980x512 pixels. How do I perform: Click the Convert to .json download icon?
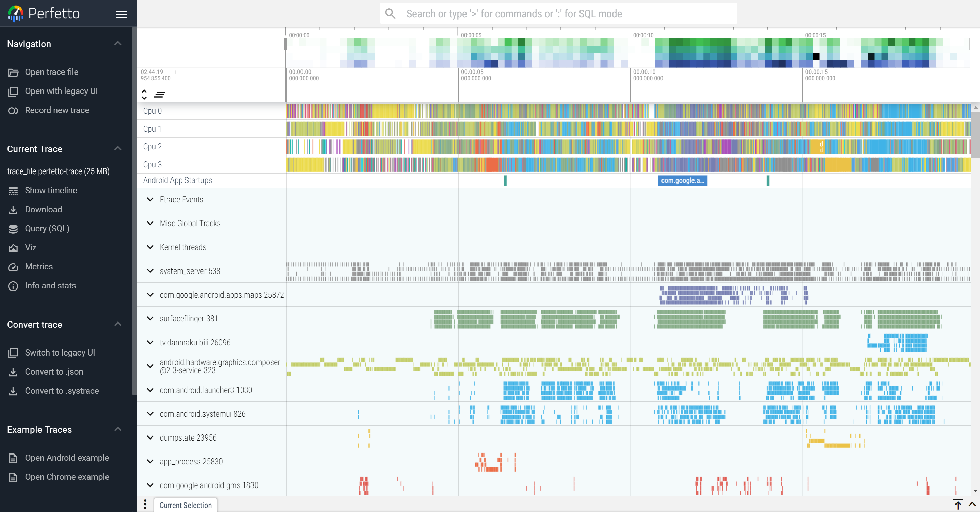[13, 372]
